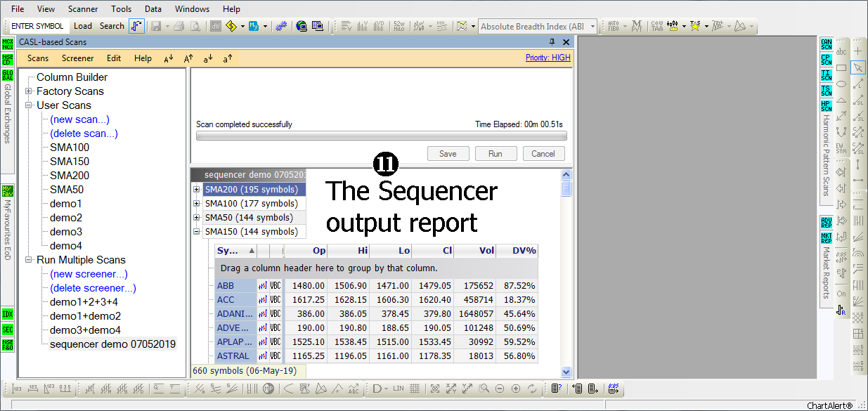Select the Column Builder tree item
The width and height of the screenshot is (868, 411).
[x=72, y=77]
